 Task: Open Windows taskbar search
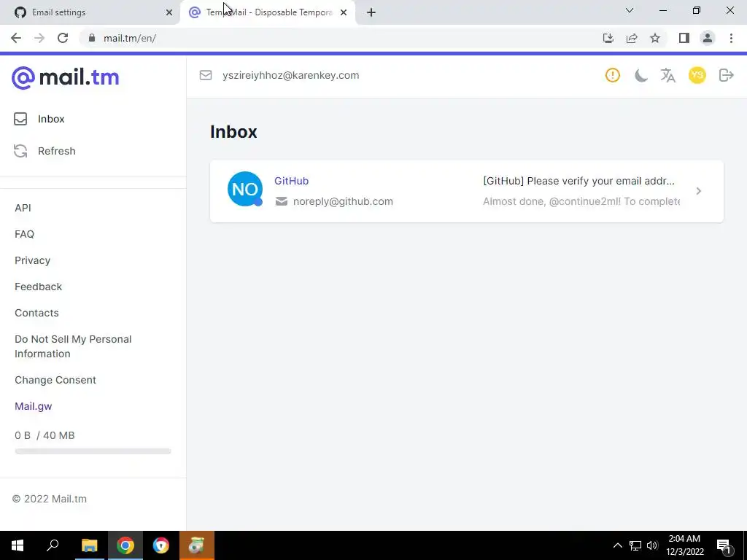point(53,545)
